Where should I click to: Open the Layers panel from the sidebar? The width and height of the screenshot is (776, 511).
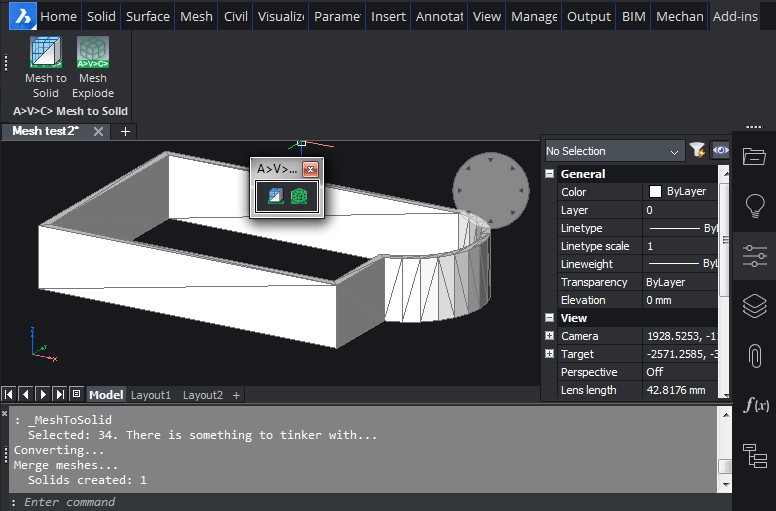pyautogui.click(x=754, y=305)
